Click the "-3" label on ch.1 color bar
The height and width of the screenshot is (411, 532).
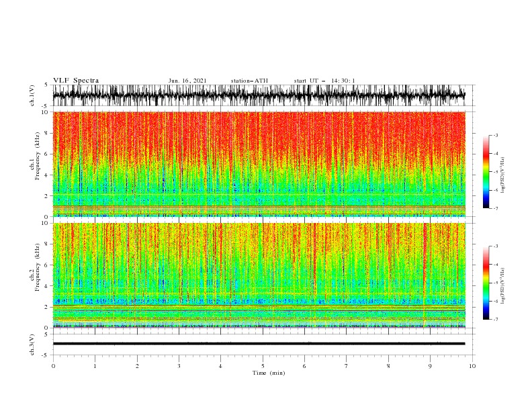496,135
